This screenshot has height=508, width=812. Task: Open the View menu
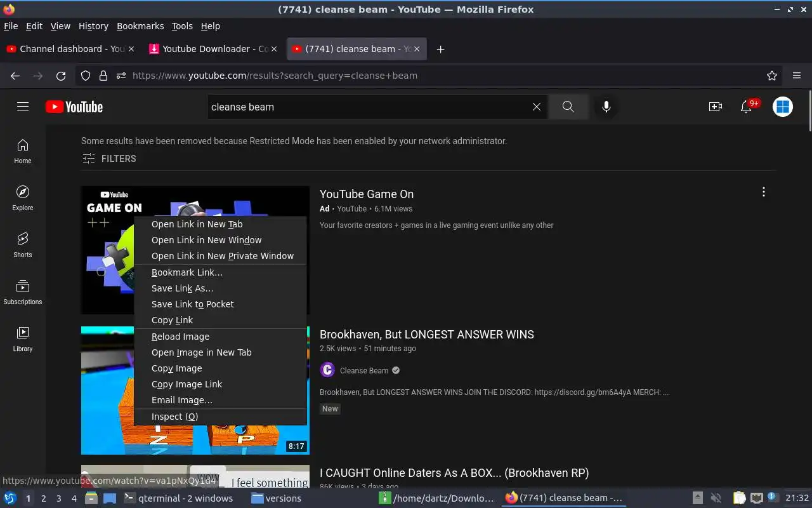(60, 26)
